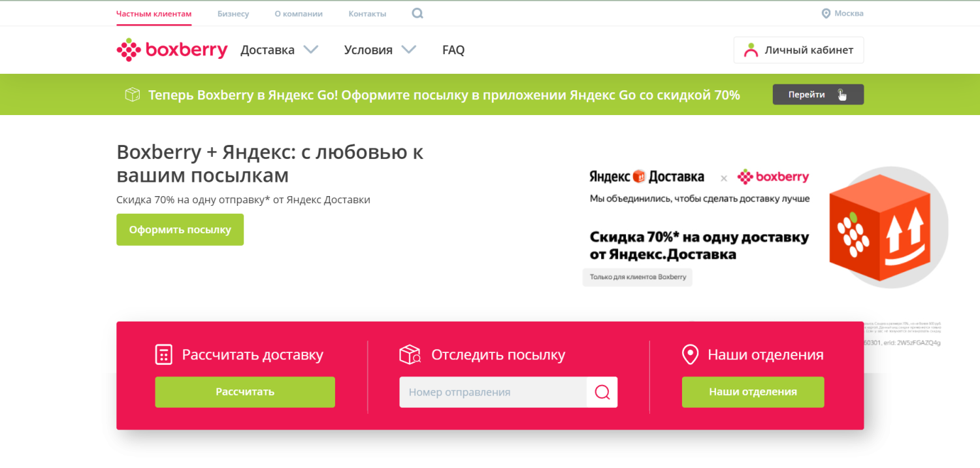Click the package icon by Отследить посылку
The image size is (980, 468).
410,354
